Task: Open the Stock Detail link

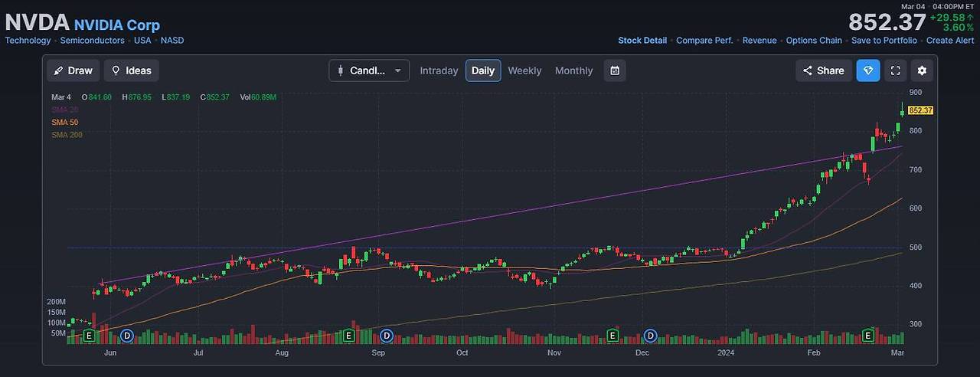Action: 642,41
